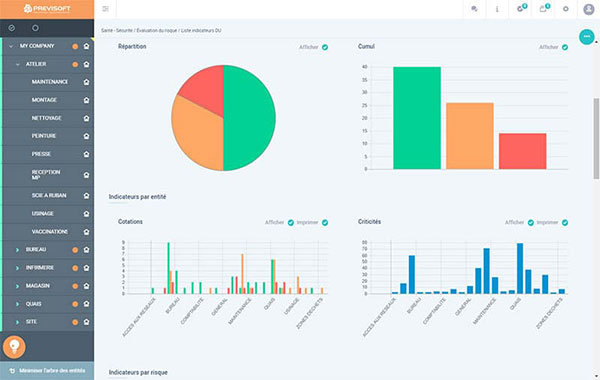The height and width of the screenshot is (380, 600).
Task: Expand the MAGASIN entity
Action: coord(18,286)
